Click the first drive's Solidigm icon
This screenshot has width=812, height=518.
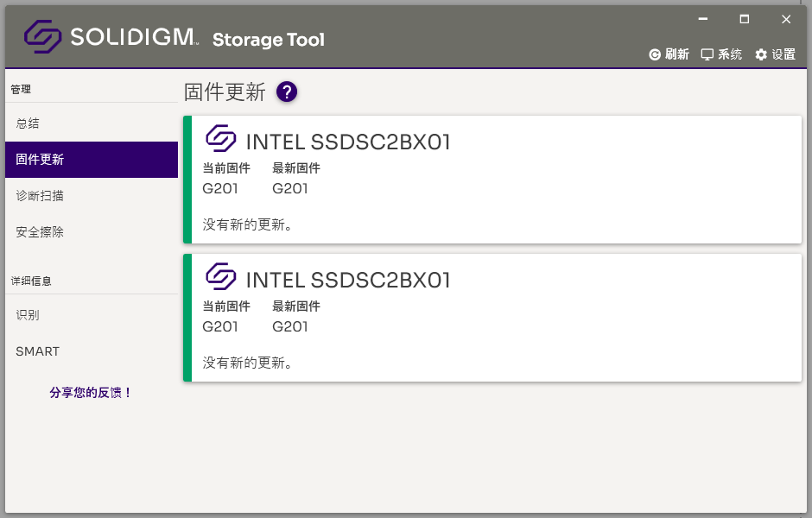pos(221,138)
